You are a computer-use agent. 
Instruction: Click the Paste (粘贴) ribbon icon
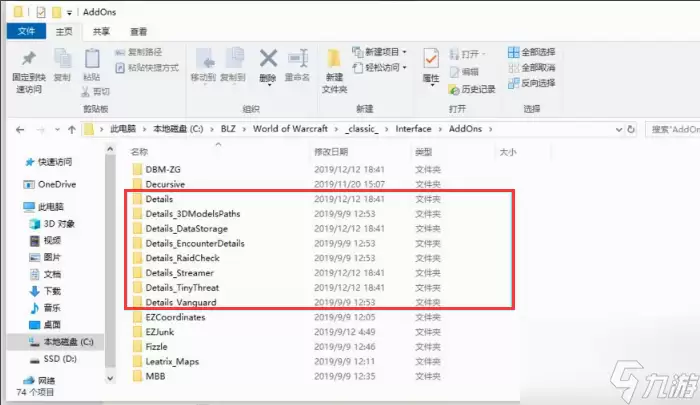coord(92,59)
